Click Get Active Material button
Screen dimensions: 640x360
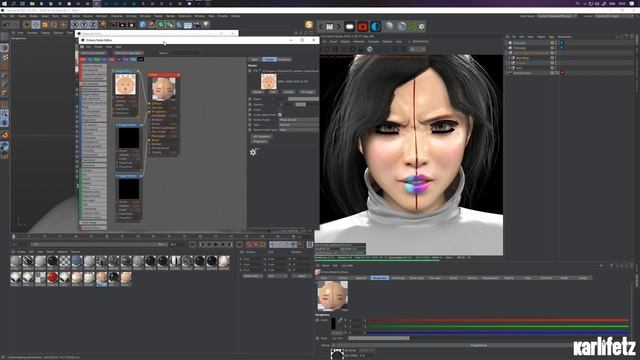point(93,53)
